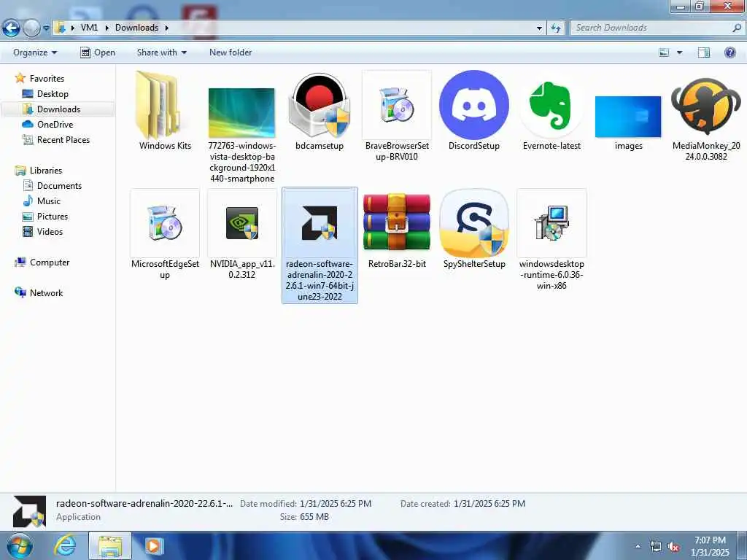Open the address bar history dropdown
Image resolution: width=747 pixels, height=560 pixels.
coord(539,28)
